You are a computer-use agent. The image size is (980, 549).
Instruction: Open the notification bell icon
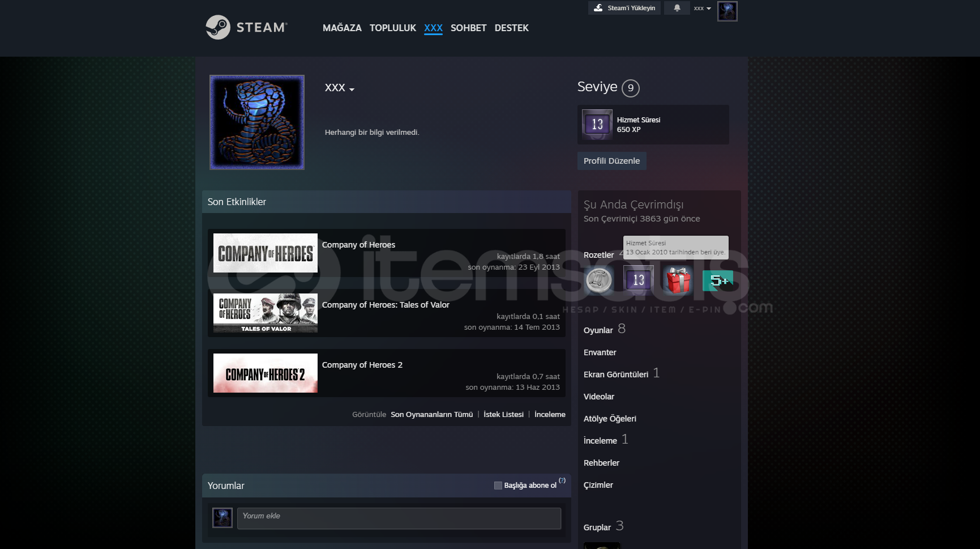[x=677, y=8]
